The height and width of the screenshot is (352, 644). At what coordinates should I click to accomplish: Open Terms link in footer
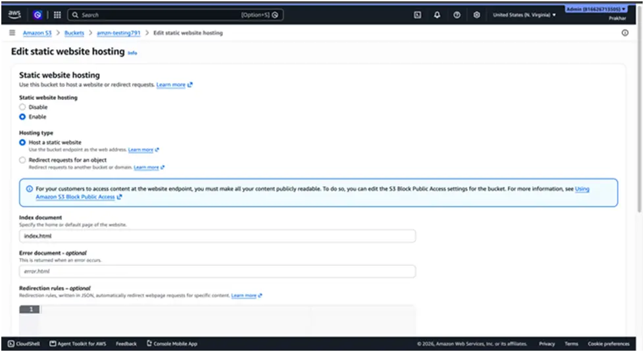click(571, 344)
